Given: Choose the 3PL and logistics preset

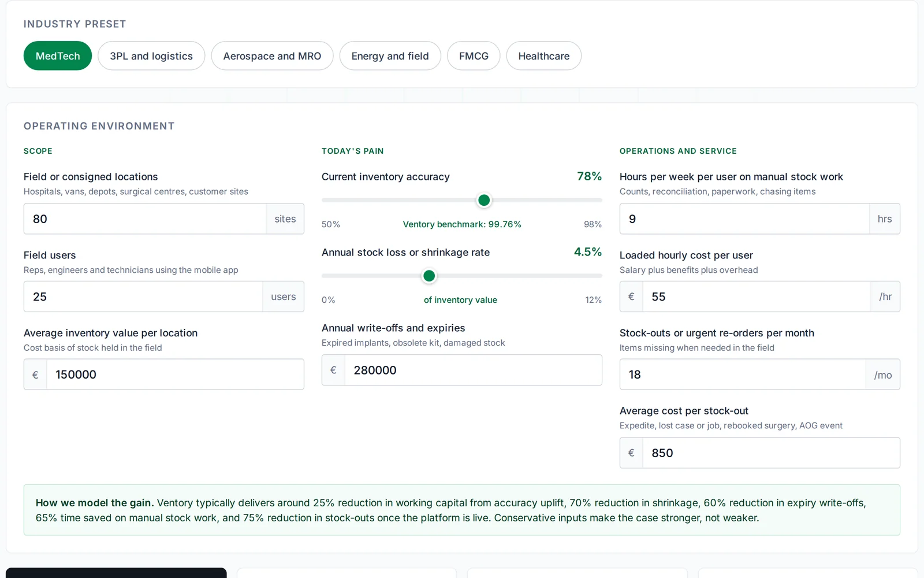Looking at the screenshot, I should point(151,56).
